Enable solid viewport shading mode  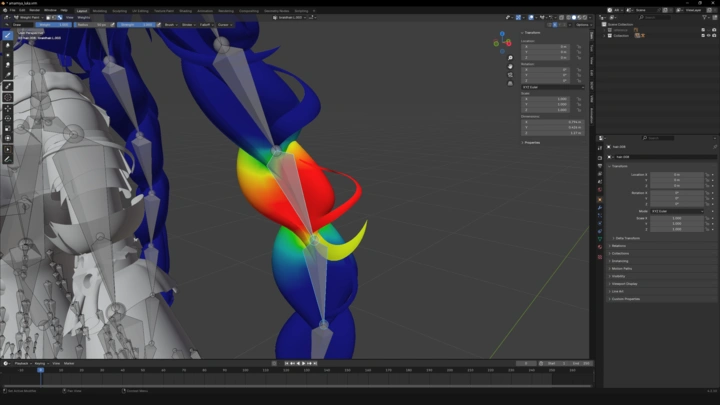pos(574,17)
